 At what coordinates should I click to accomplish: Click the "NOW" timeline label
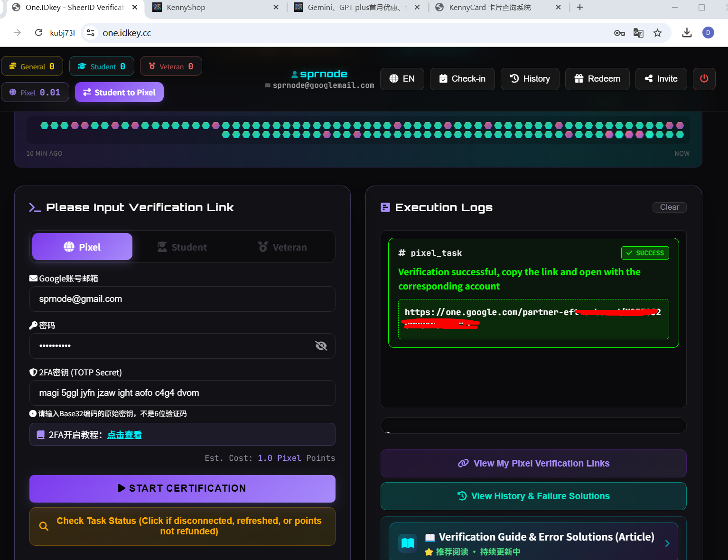click(x=682, y=153)
